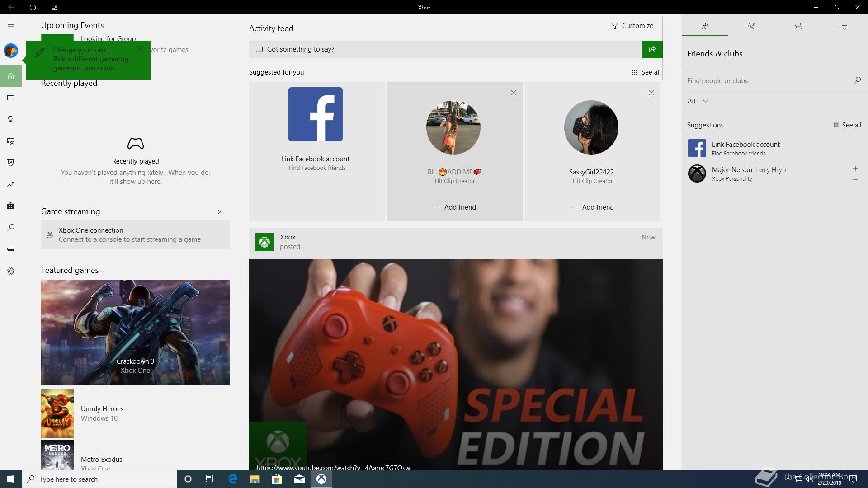Open File Explorer from taskbar
The height and width of the screenshot is (488, 868).
pos(255,479)
